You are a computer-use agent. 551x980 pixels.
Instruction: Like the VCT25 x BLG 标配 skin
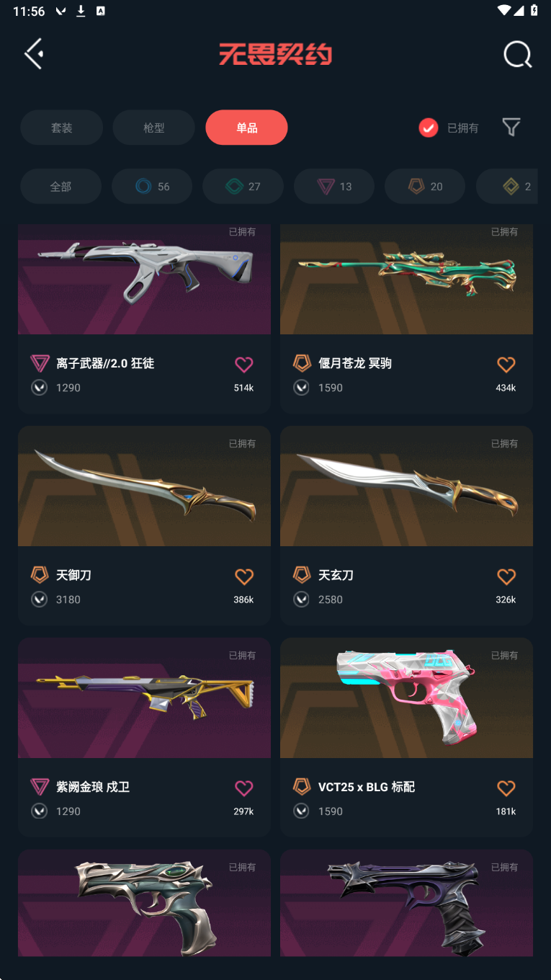[506, 788]
